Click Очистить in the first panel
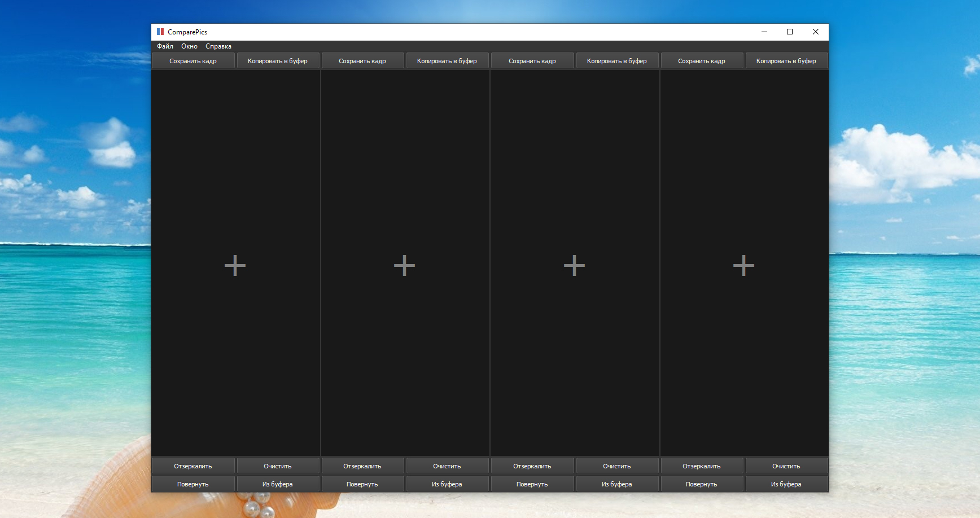980x518 pixels. click(x=278, y=466)
